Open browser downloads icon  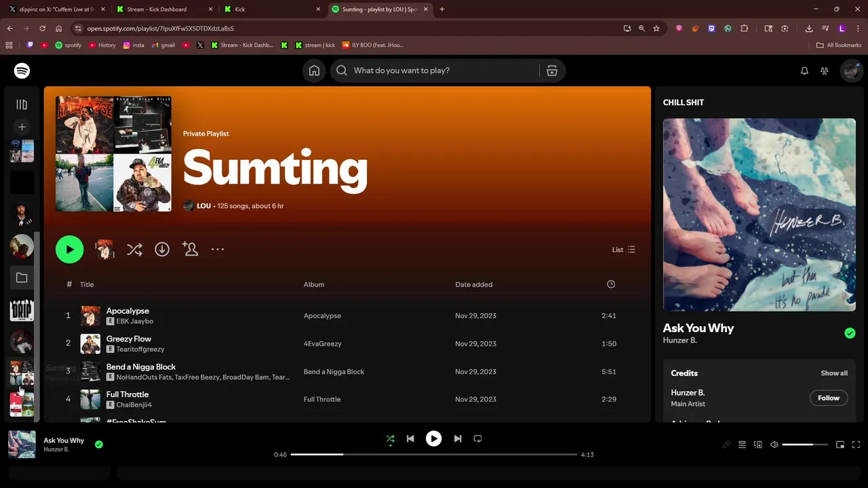809,28
